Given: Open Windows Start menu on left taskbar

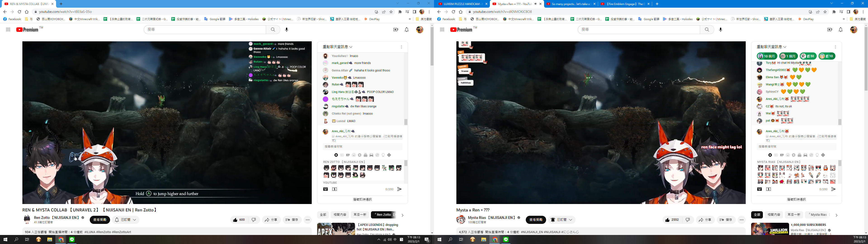Looking at the screenshot, I should (x=5, y=240).
